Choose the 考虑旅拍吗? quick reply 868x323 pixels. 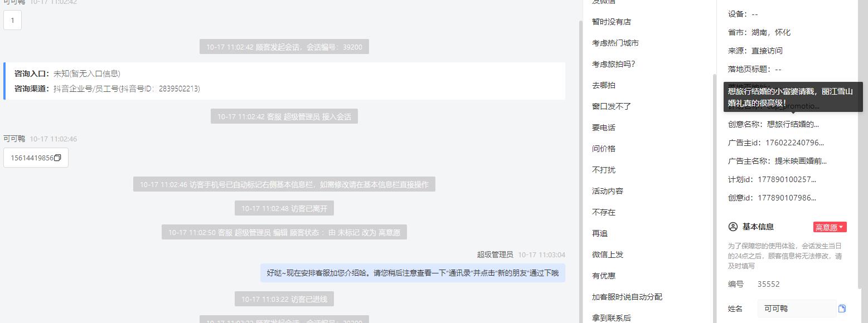click(614, 64)
